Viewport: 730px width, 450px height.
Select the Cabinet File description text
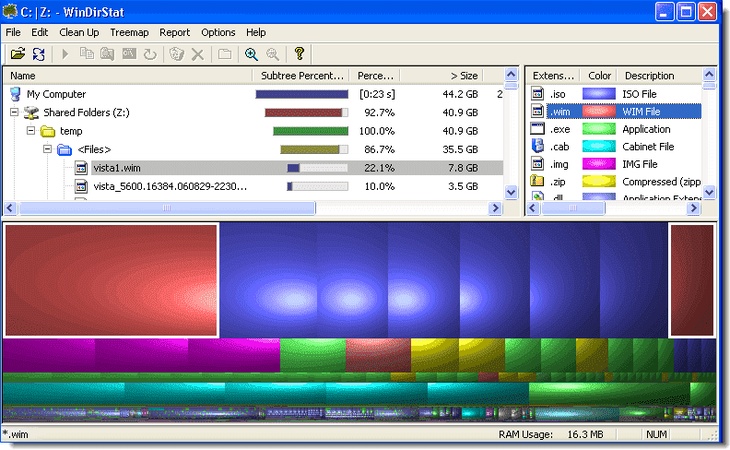(x=648, y=147)
